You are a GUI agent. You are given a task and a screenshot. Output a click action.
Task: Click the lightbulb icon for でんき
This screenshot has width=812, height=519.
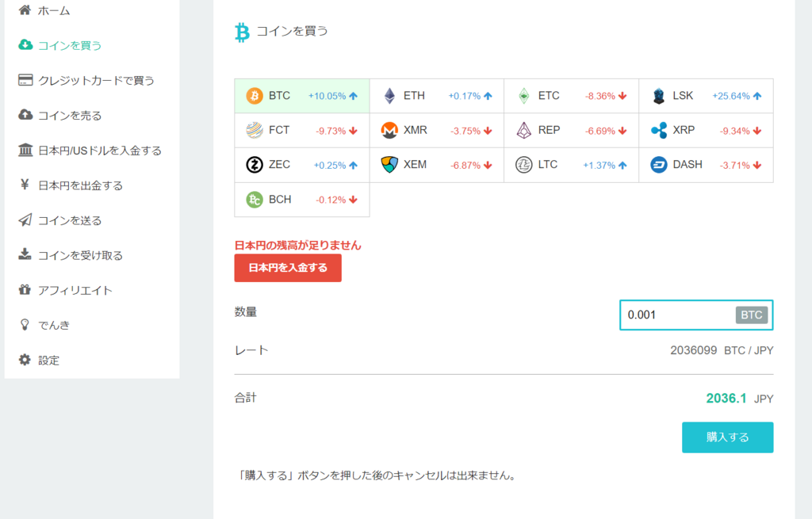coord(25,324)
